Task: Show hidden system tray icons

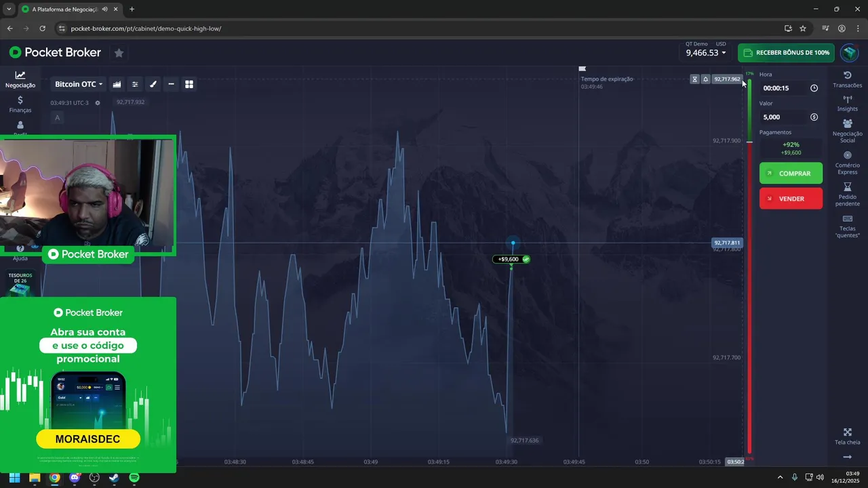Action: tap(780, 477)
